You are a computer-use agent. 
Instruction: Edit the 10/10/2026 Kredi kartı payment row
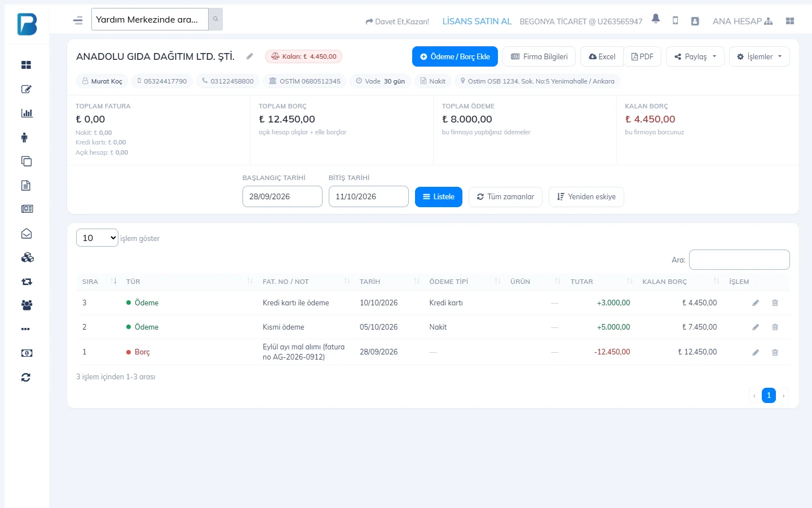click(756, 303)
